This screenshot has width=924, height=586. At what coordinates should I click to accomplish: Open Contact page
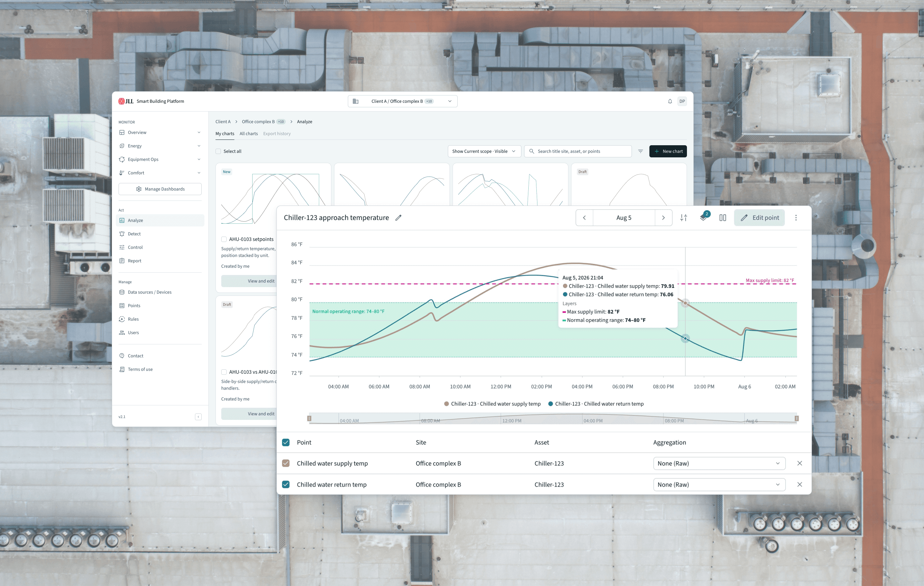(x=160, y=356)
